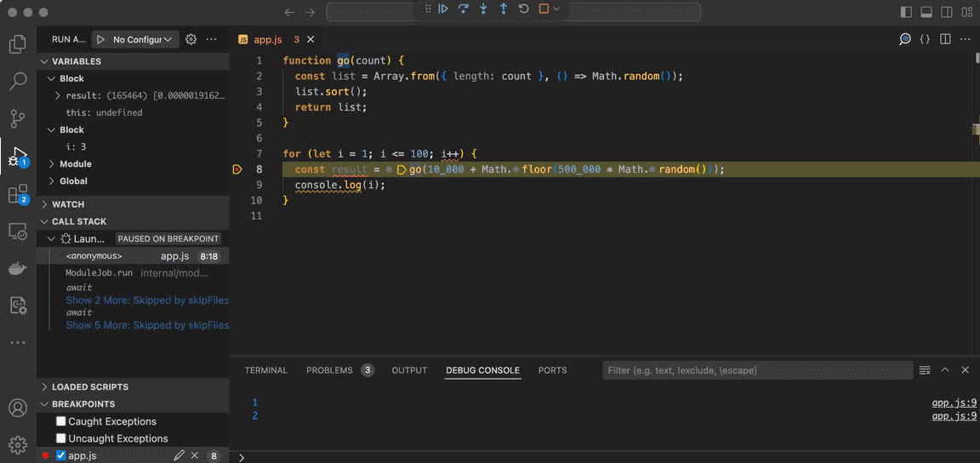
Task: Open app.js:9 source link in console
Action: tap(954, 403)
